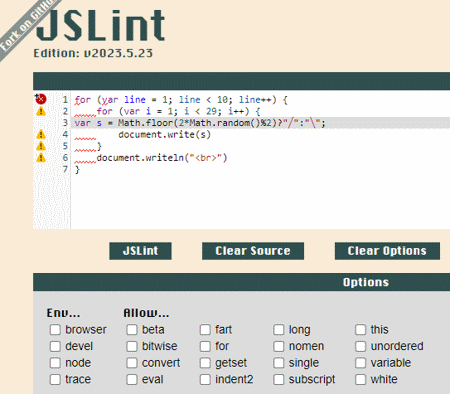The image size is (450, 394).
Task: Click the Env... options heading
Action: click(x=63, y=313)
